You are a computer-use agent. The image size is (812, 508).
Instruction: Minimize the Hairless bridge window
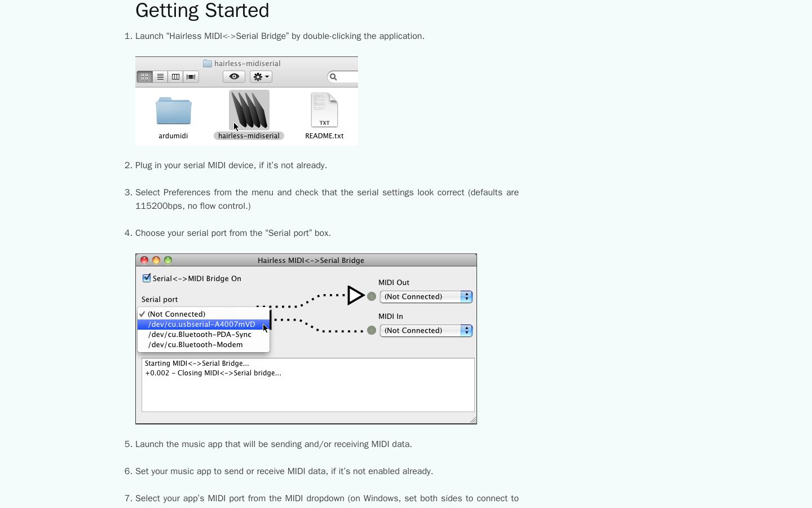tap(156, 260)
